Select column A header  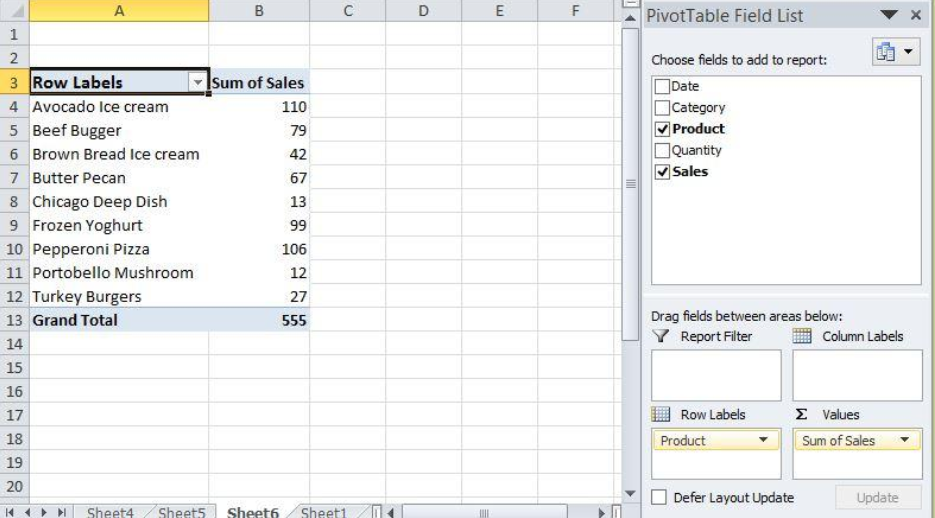pyautogui.click(x=119, y=10)
